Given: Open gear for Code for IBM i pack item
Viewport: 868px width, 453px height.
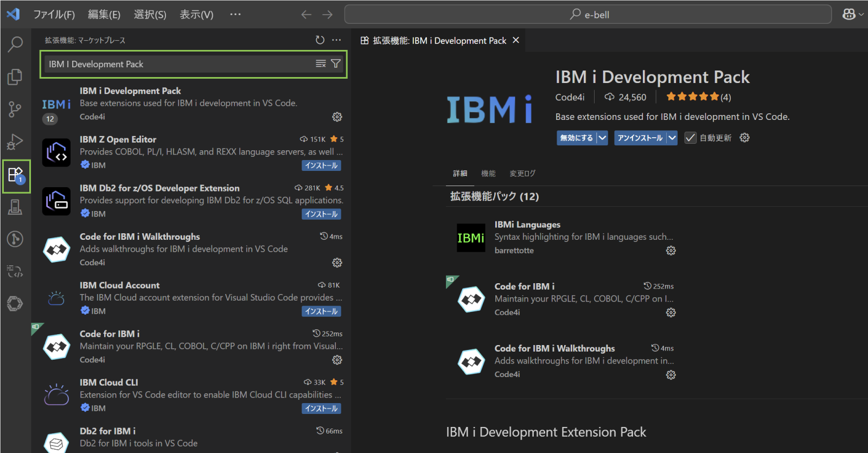Looking at the screenshot, I should [671, 312].
